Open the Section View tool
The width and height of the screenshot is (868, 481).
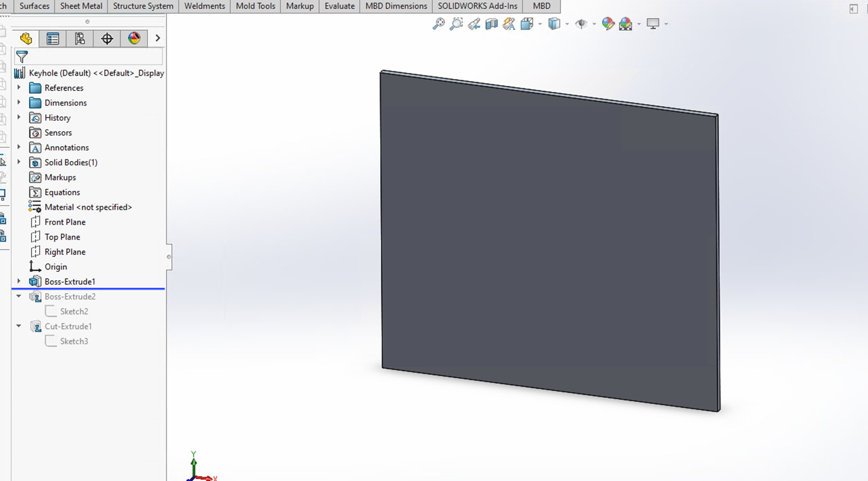click(491, 25)
